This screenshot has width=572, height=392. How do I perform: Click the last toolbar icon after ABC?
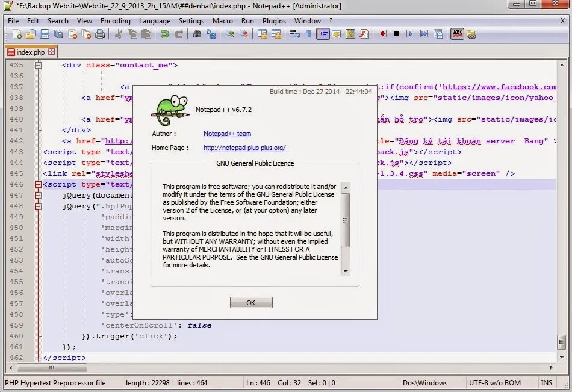click(x=471, y=34)
